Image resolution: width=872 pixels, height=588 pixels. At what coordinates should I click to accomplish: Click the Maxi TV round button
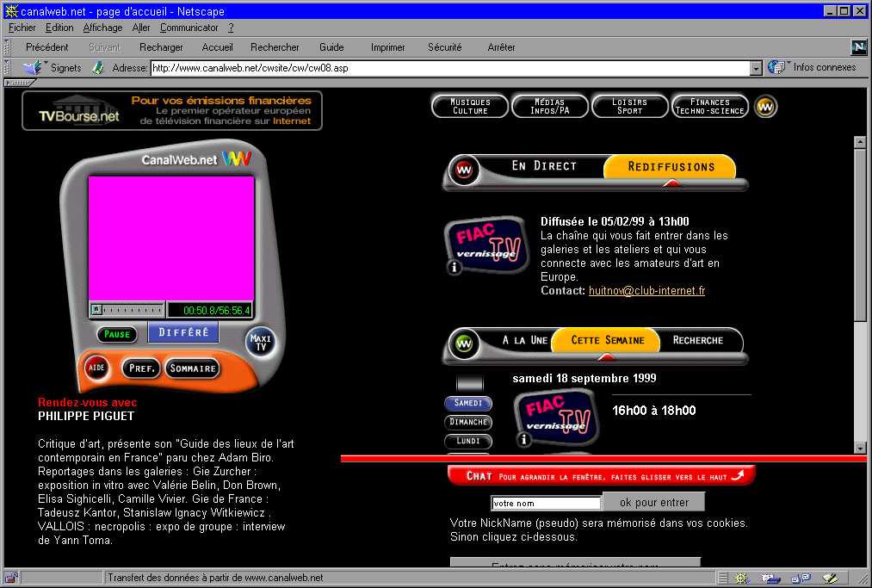point(260,342)
